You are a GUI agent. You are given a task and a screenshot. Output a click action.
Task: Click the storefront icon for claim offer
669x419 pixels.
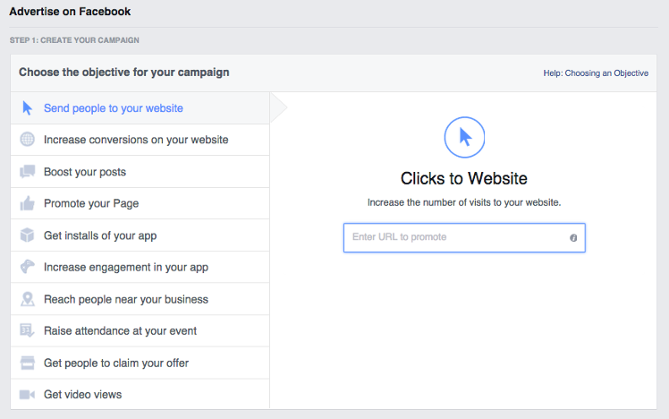(27, 363)
